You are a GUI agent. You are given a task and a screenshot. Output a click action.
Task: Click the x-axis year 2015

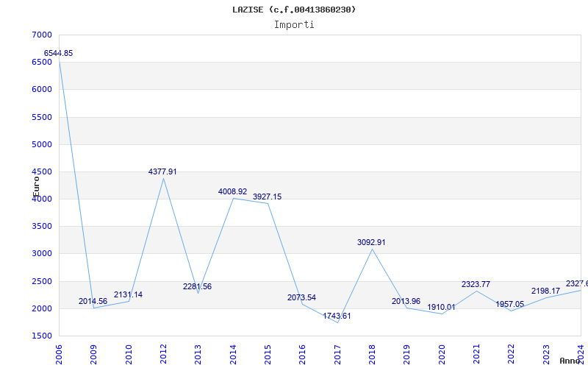(268, 355)
